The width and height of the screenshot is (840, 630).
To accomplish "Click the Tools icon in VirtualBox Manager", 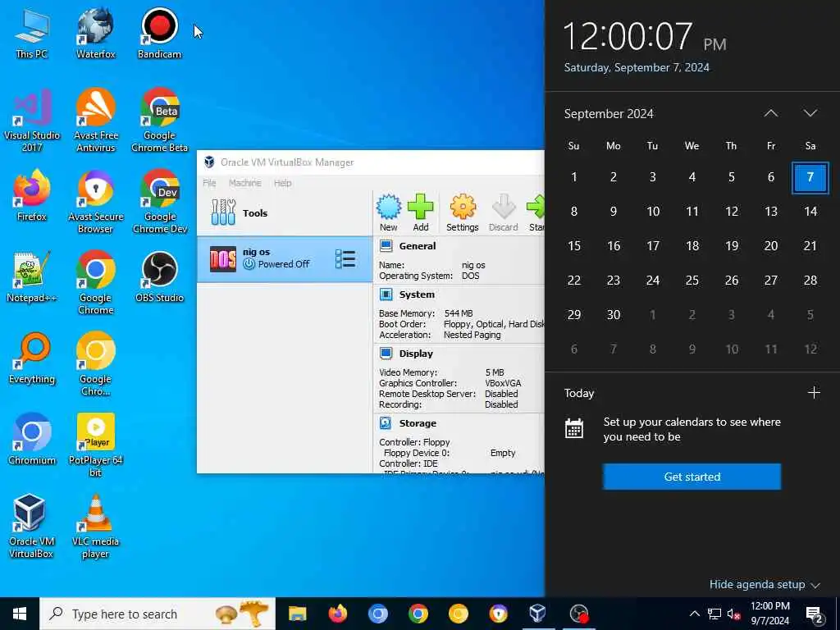I will point(223,212).
